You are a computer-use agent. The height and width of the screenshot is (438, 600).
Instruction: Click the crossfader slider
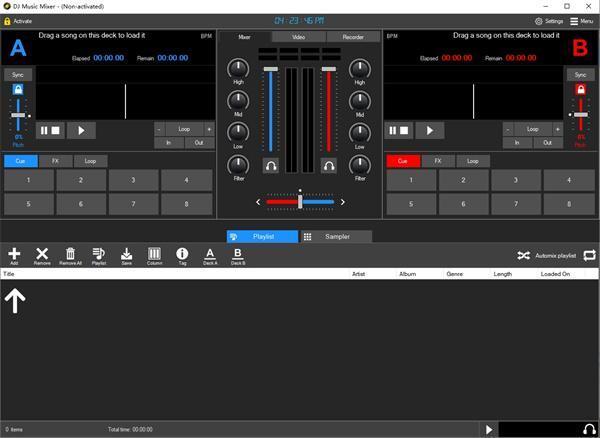pyautogui.click(x=300, y=202)
